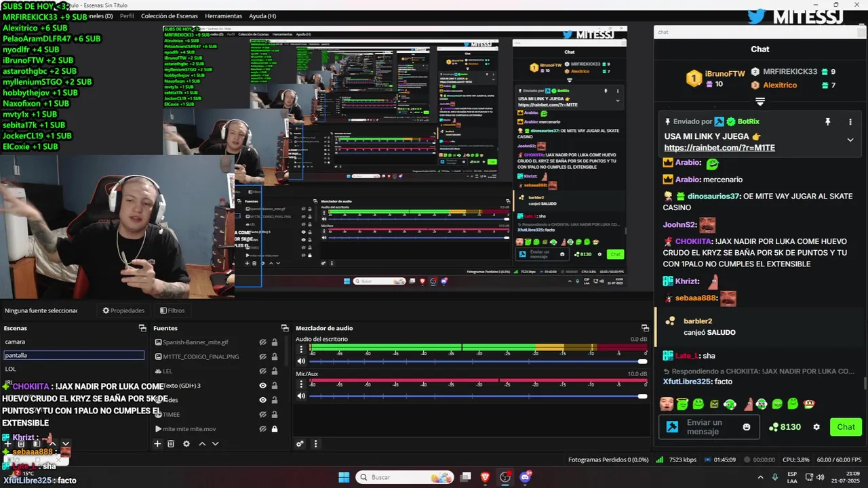
Task: Open the Ayuda (H) menu
Action: pyautogui.click(x=262, y=16)
